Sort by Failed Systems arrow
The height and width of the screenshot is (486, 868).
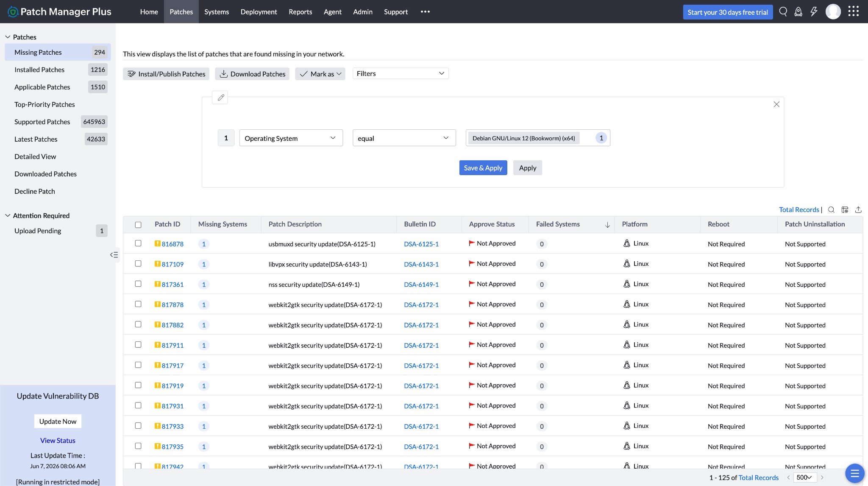tap(607, 225)
